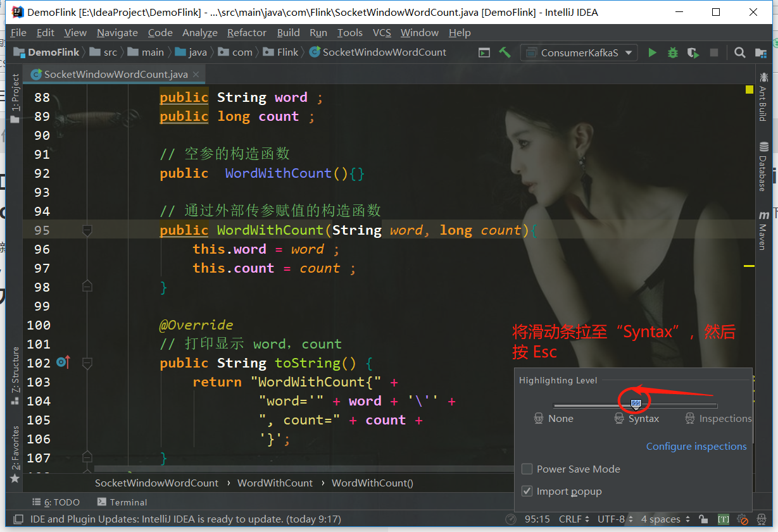Open the 6: TODO tool window
Screen dimensions: 778x532
point(56,502)
